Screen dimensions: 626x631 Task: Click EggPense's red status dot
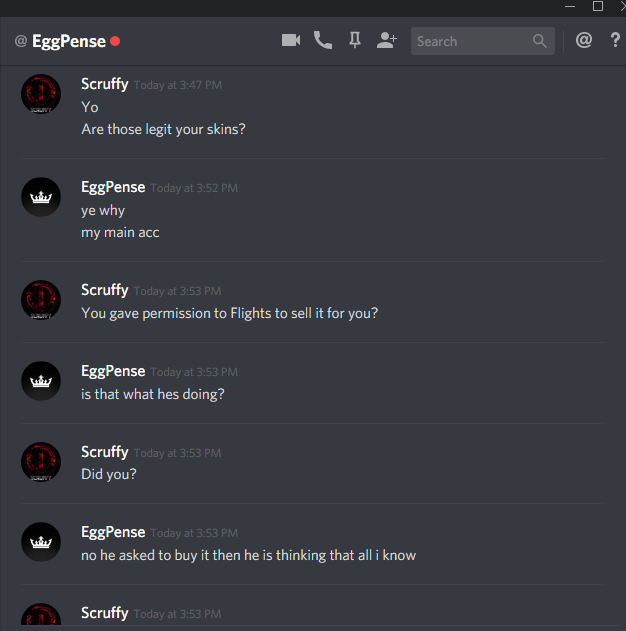[x=115, y=41]
